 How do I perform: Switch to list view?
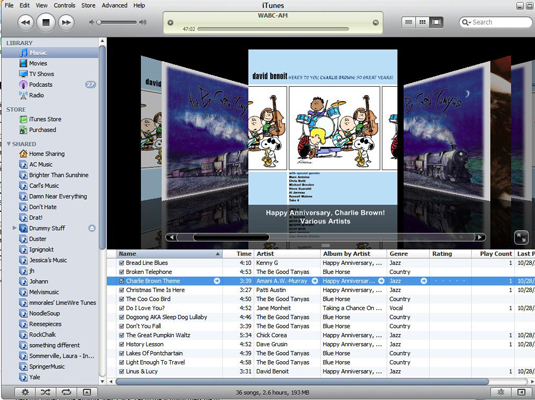click(x=408, y=23)
